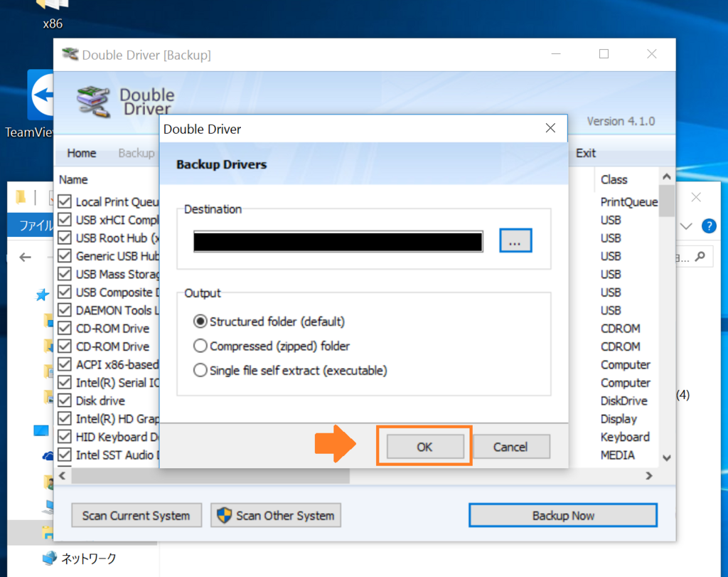Image resolution: width=728 pixels, height=577 pixels.
Task: Toggle the Disk drive checkbox
Action: (x=65, y=401)
